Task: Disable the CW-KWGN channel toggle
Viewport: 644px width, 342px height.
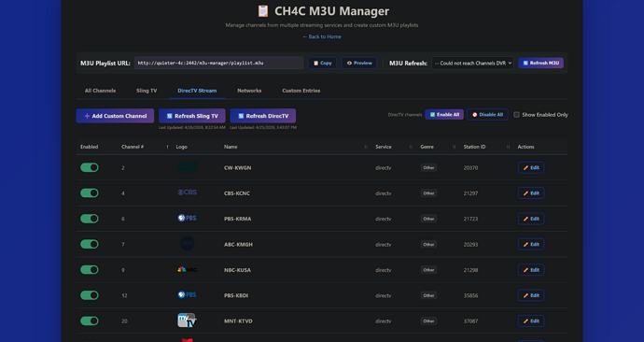Action: tap(90, 167)
